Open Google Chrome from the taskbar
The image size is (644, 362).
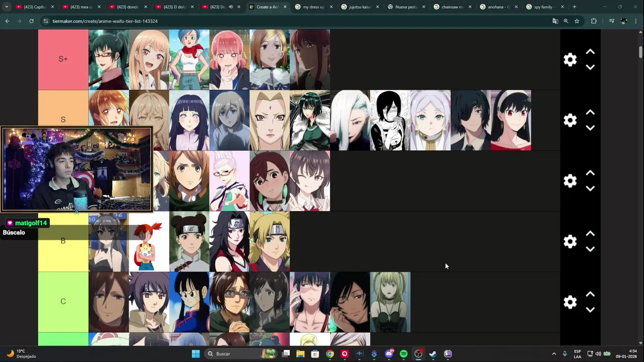[330, 354]
